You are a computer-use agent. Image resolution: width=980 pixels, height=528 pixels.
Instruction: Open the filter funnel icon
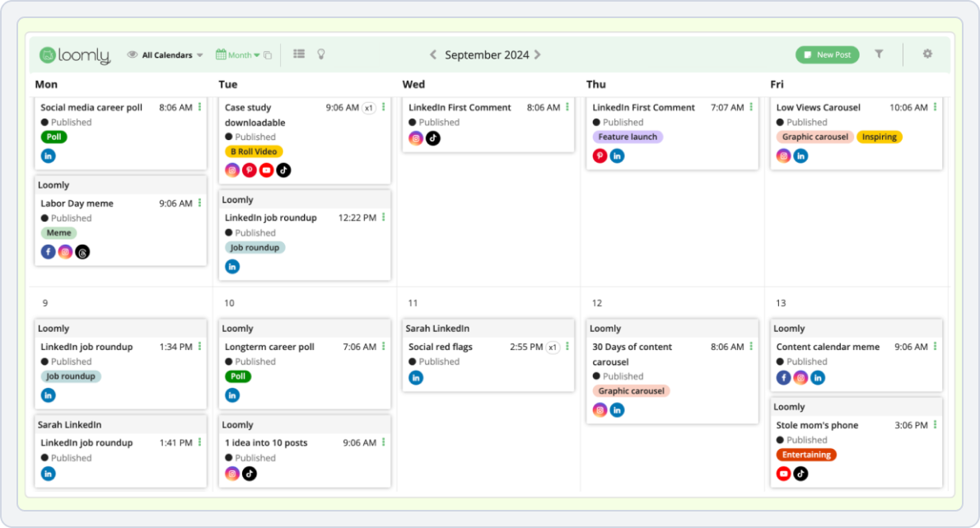point(879,54)
